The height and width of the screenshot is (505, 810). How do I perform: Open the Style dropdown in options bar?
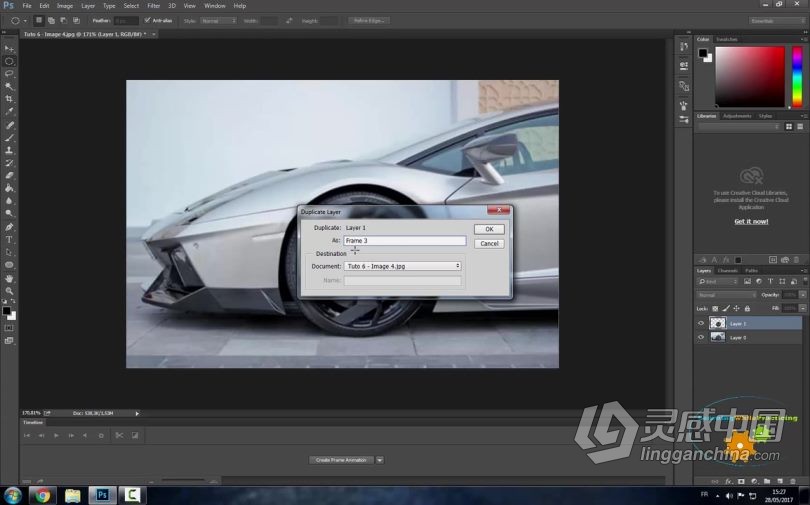(219, 21)
